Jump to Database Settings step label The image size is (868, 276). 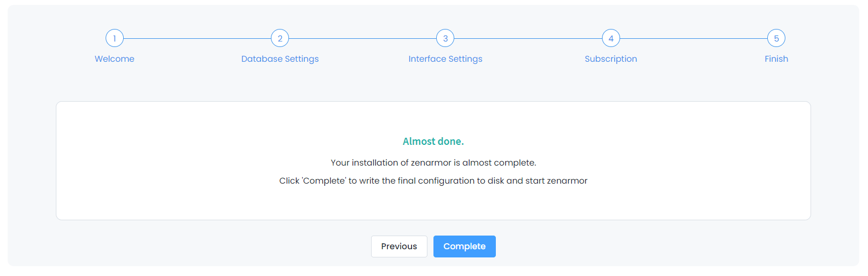click(280, 59)
